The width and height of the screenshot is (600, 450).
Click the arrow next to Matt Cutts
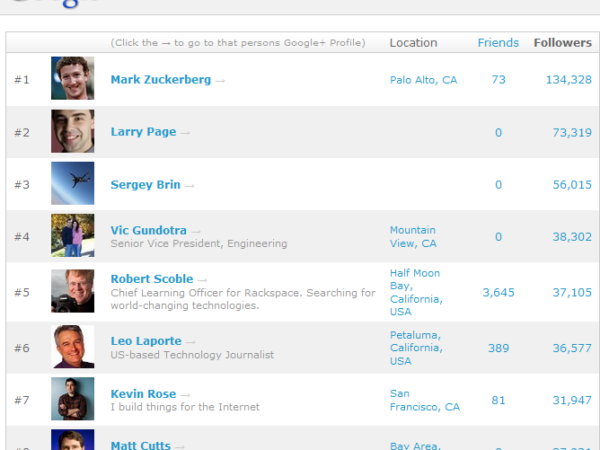tap(179, 445)
